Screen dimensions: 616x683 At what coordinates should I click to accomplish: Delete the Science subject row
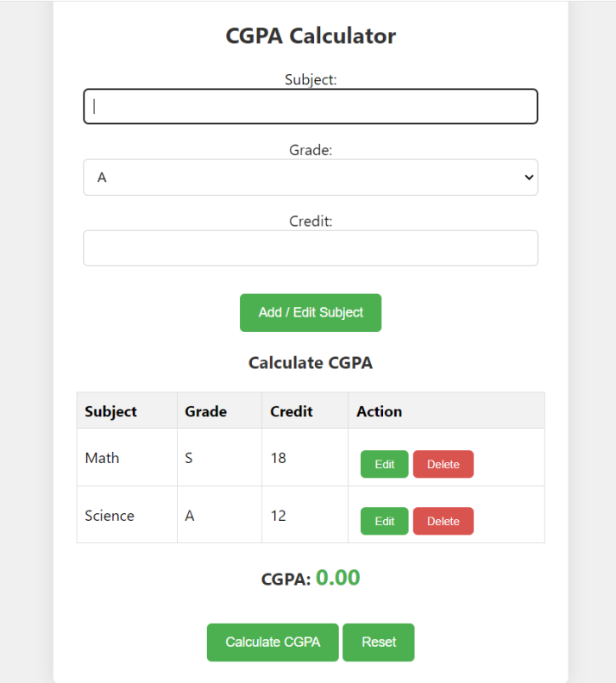point(443,521)
